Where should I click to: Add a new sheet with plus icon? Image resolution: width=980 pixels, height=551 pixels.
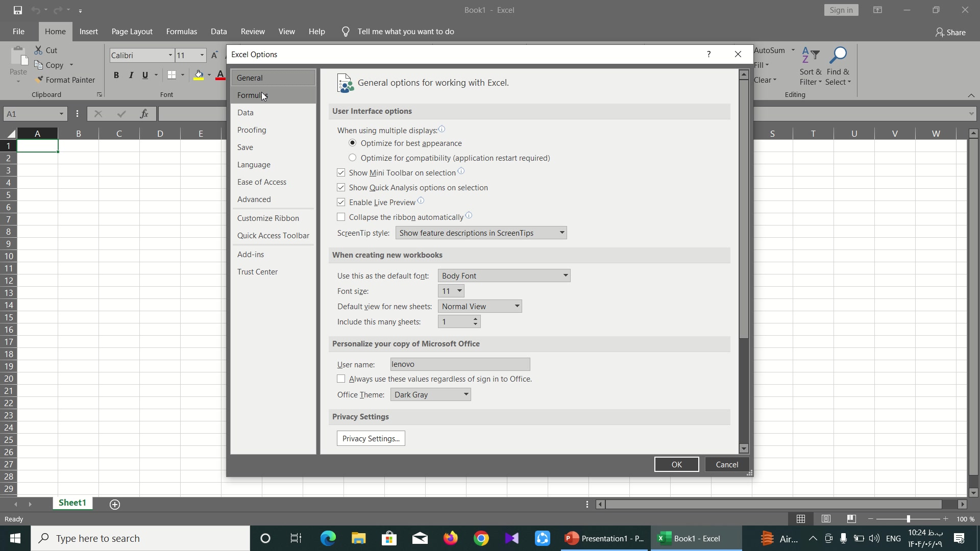115,505
